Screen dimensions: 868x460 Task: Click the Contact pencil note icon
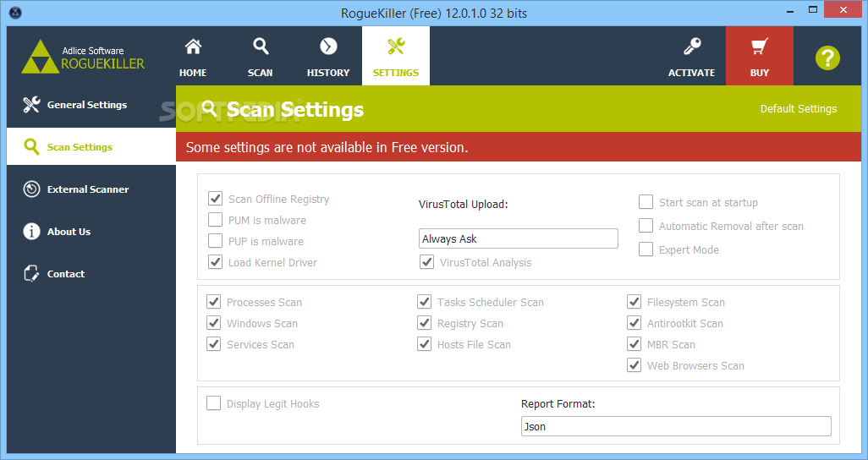pos(31,273)
